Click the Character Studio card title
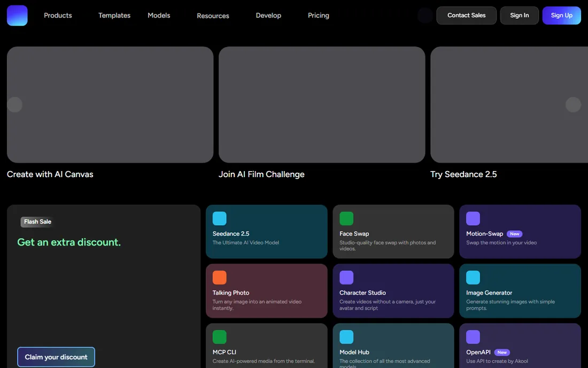The width and height of the screenshot is (588, 368). [x=362, y=293]
